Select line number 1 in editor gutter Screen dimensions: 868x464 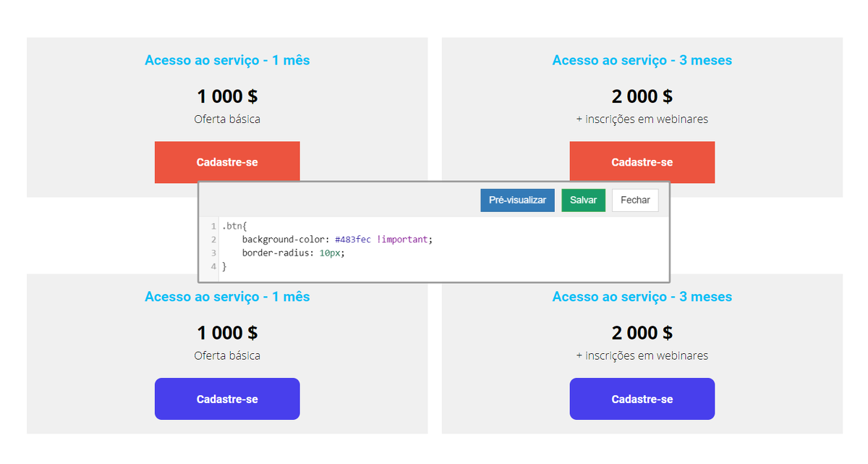pos(213,226)
